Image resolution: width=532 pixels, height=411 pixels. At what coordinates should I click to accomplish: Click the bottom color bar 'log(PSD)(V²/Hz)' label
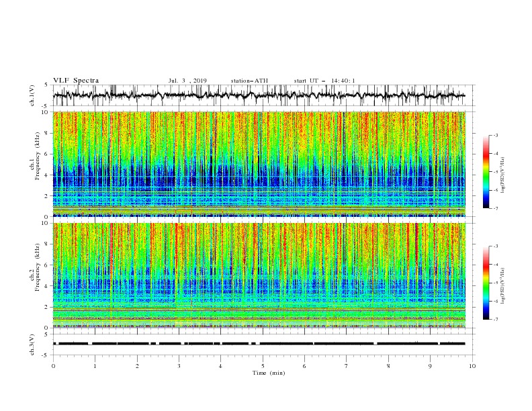tap(503, 285)
